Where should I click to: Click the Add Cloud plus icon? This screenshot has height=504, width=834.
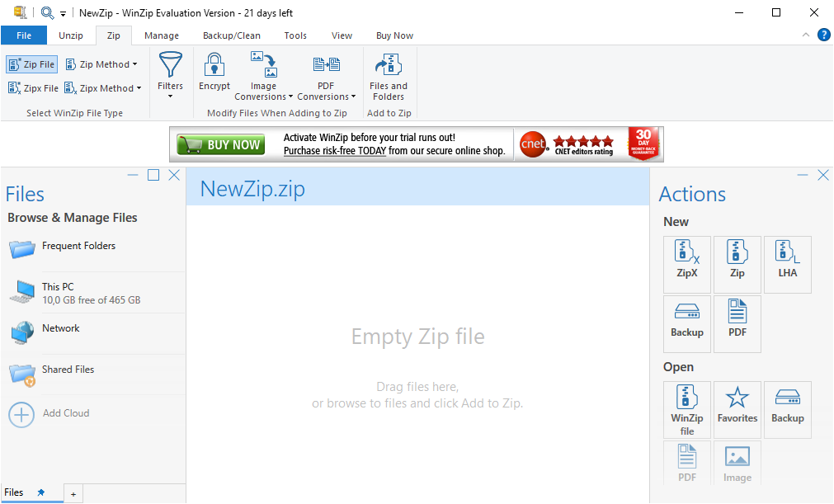(x=21, y=415)
